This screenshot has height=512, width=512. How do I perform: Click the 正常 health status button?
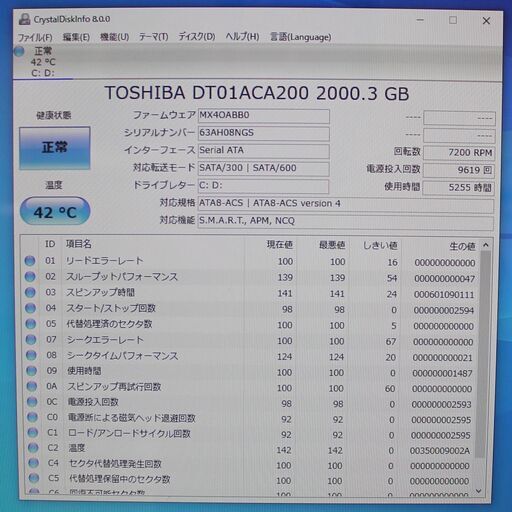[55, 148]
